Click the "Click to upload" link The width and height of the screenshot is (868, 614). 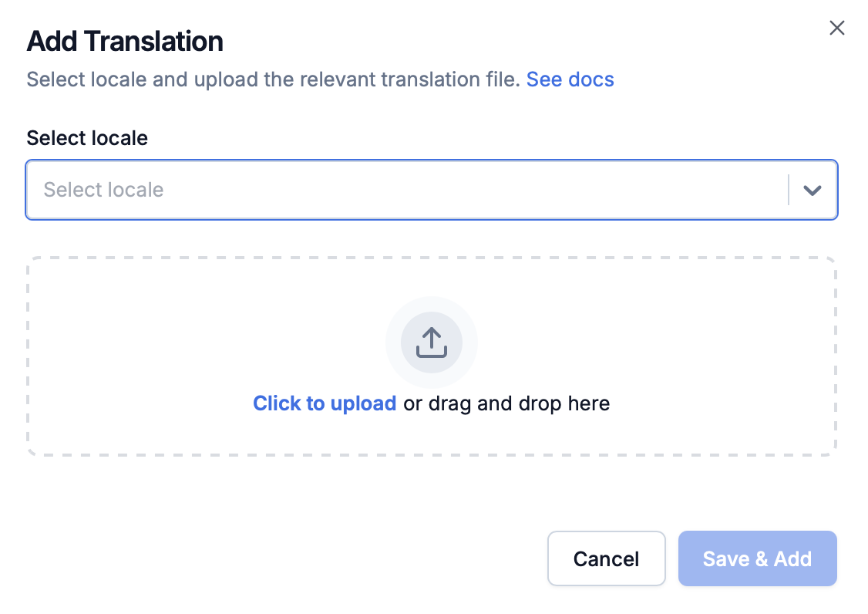click(x=325, y=403)
